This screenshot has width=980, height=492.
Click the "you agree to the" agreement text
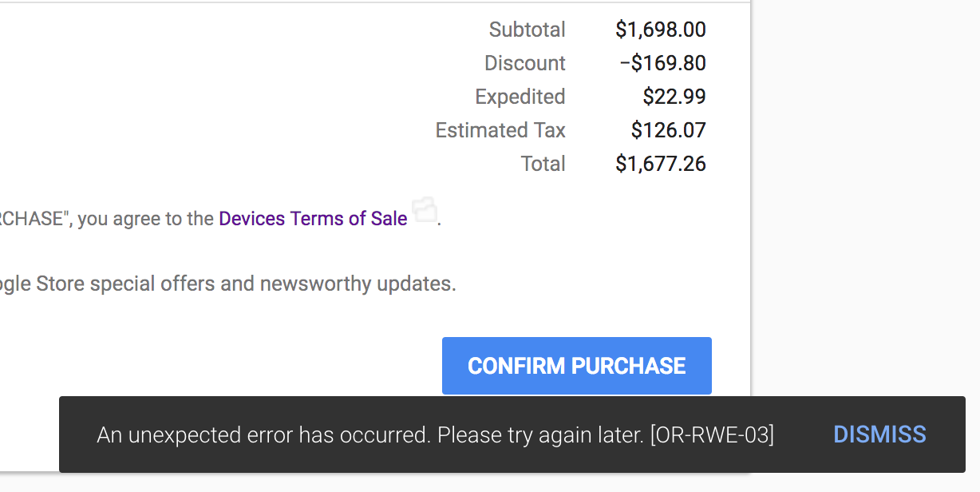(145, 218)
